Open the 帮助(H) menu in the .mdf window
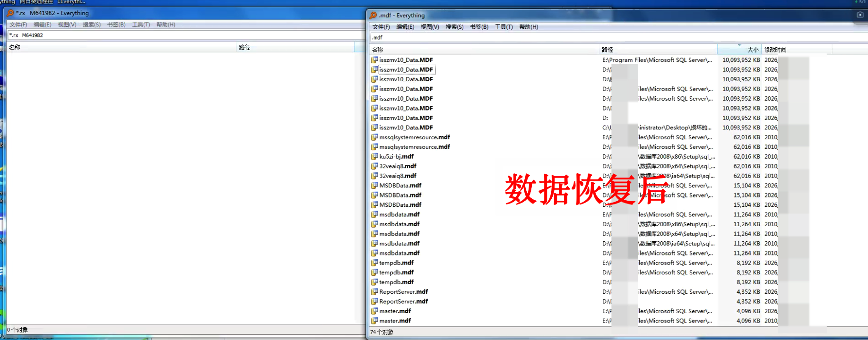 [x=529, y=27]
